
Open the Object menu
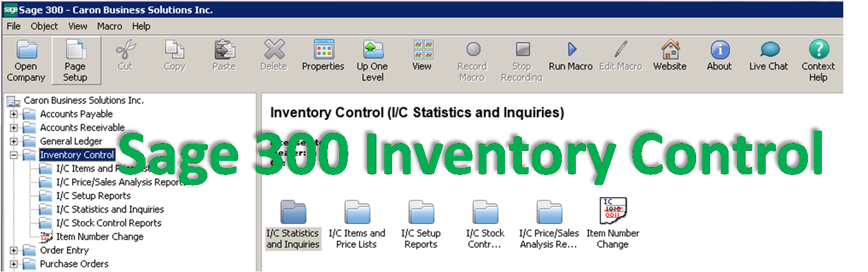[44, 26]
